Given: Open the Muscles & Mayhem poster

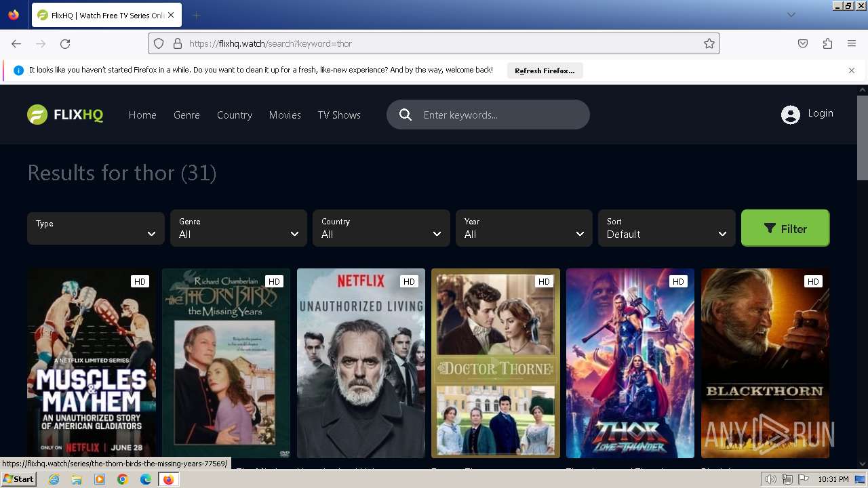Looking at the screenshot, I should [x=92, y=363].
